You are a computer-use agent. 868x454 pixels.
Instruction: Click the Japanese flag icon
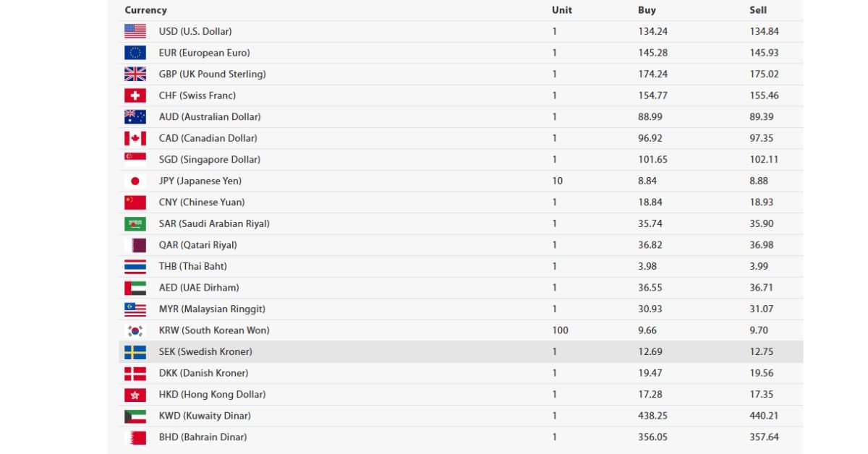coord(135,181)
